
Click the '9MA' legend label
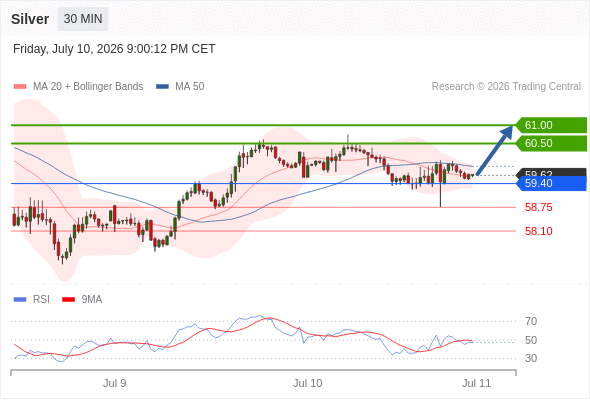(92, 300)
